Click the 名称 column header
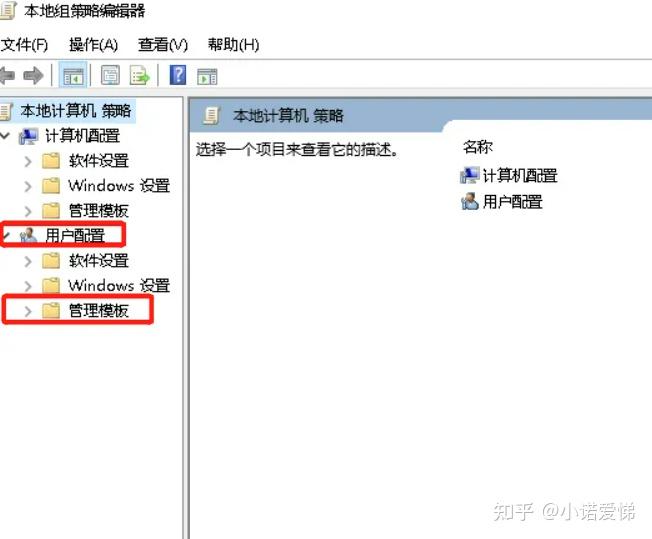 pyautogui.click(x=478, y=147)
